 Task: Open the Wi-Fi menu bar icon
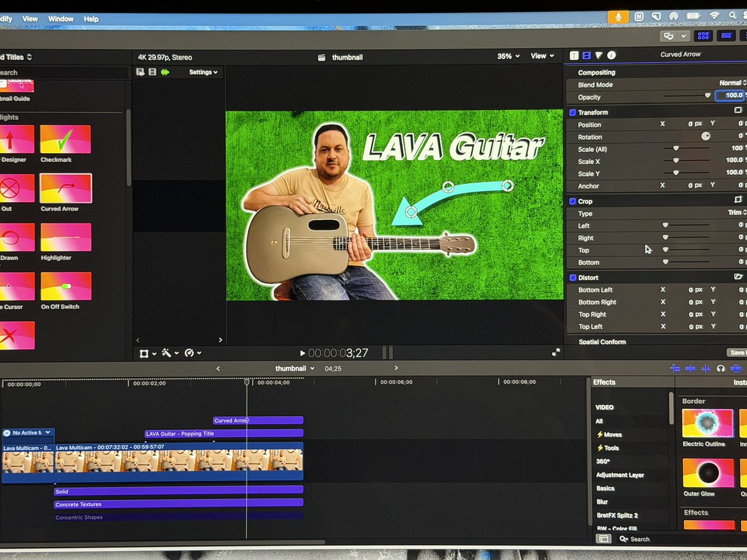pyautogui.click(x=715, y=15)
